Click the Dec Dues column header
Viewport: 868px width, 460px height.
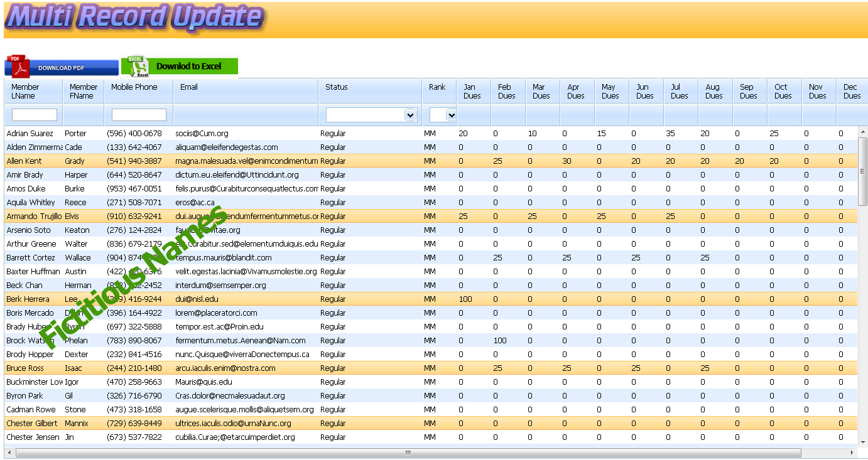[x=851, y=91]
